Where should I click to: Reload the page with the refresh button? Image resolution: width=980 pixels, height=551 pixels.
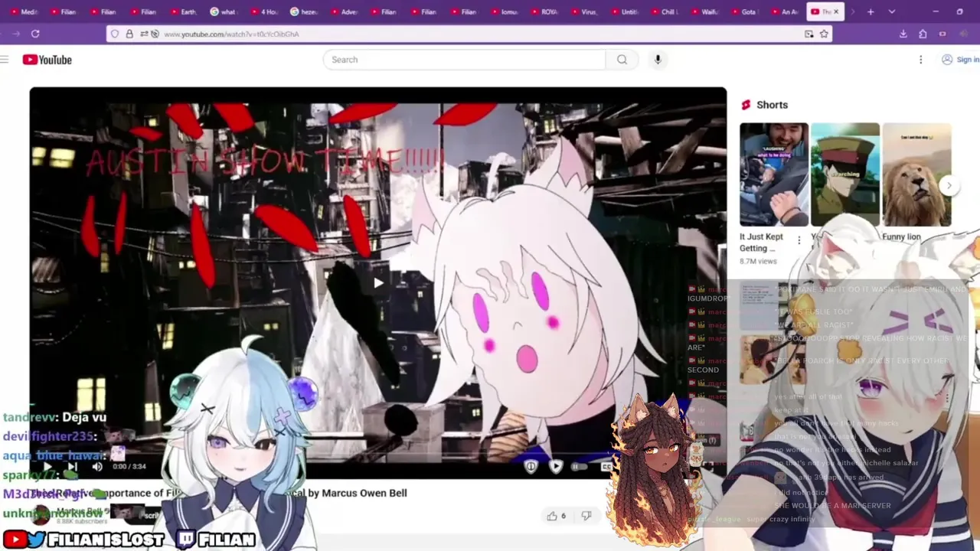[35, 34]
